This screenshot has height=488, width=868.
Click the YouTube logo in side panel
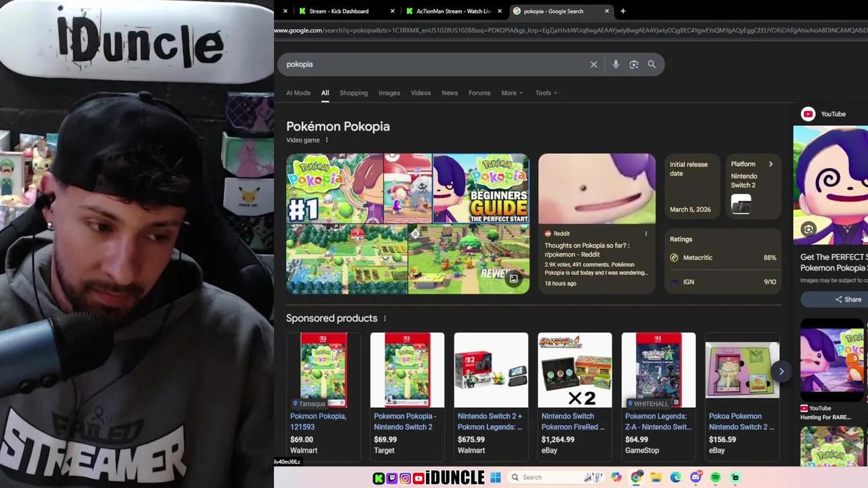808,114
